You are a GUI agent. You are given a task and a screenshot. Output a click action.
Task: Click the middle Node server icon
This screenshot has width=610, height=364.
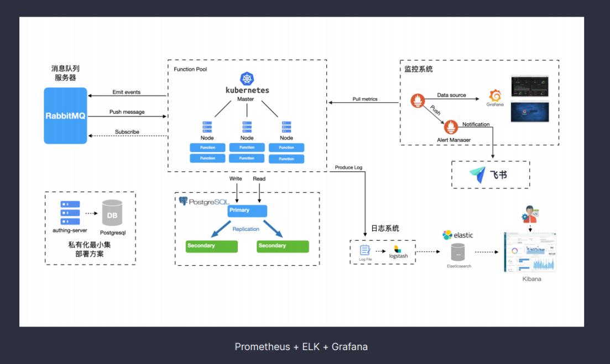tap(247, 126)
